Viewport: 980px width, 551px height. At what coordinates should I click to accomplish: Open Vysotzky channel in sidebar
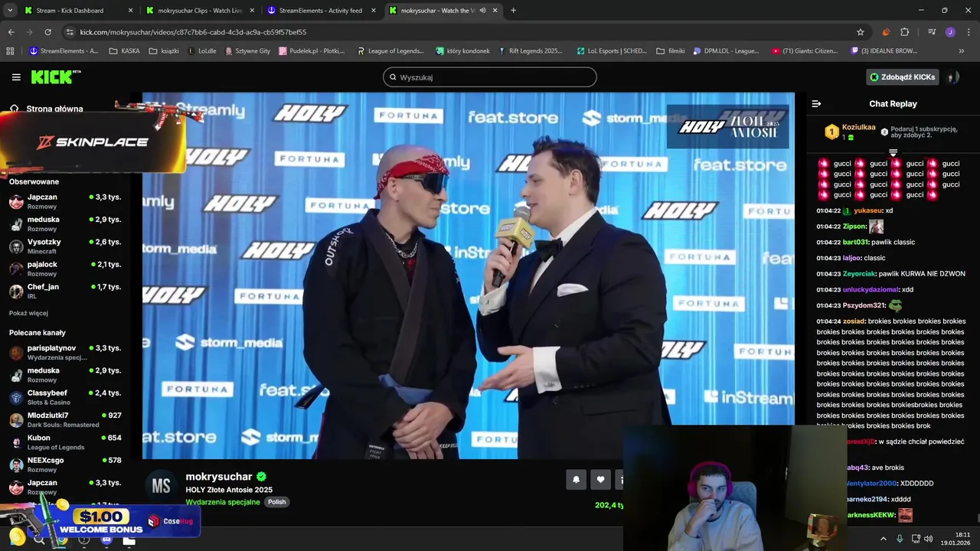(x=65, y=246)
